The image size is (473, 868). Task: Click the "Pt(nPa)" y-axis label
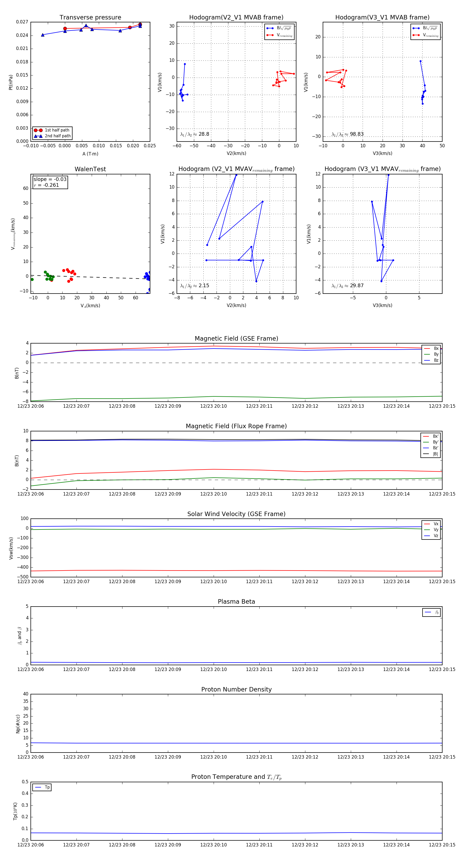click(x=11, y=82)
